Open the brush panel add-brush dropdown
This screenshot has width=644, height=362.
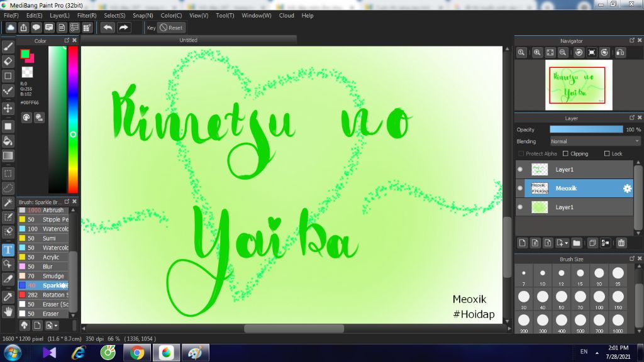pyautogui.click(x=52, y=326)
